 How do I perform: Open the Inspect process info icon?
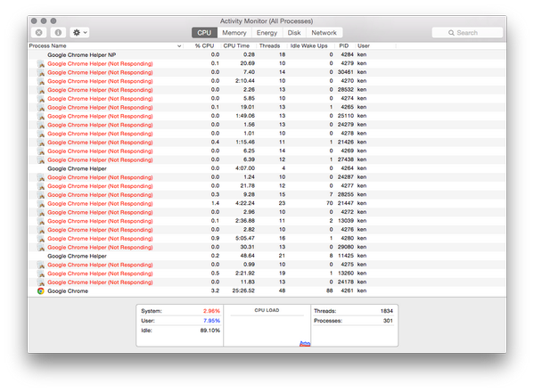click(x=58, y=33)
